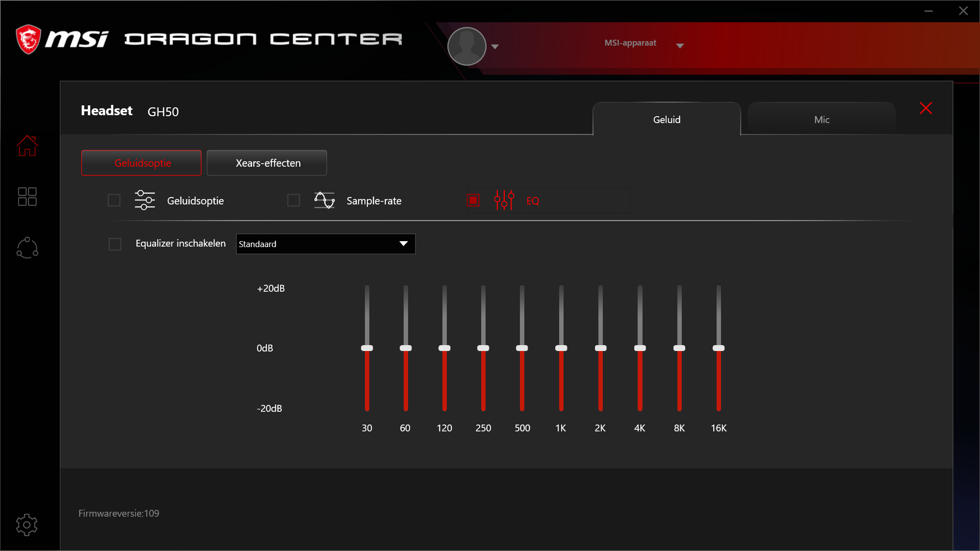Click the 16K frequency label
Screen dimensions: 980x551
click(x=719, y=428)
